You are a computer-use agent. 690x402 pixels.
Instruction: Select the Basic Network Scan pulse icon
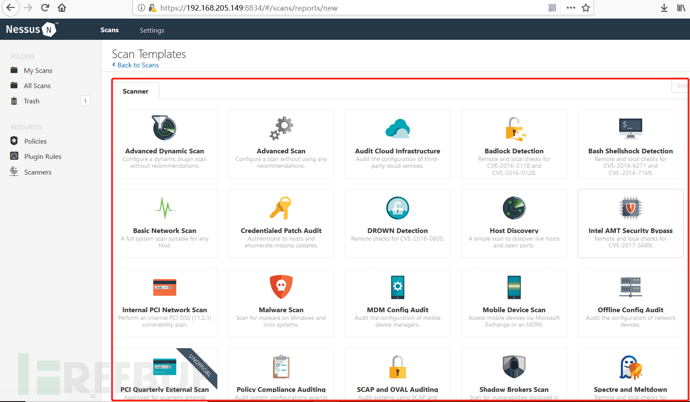click(x=165, y=208)
